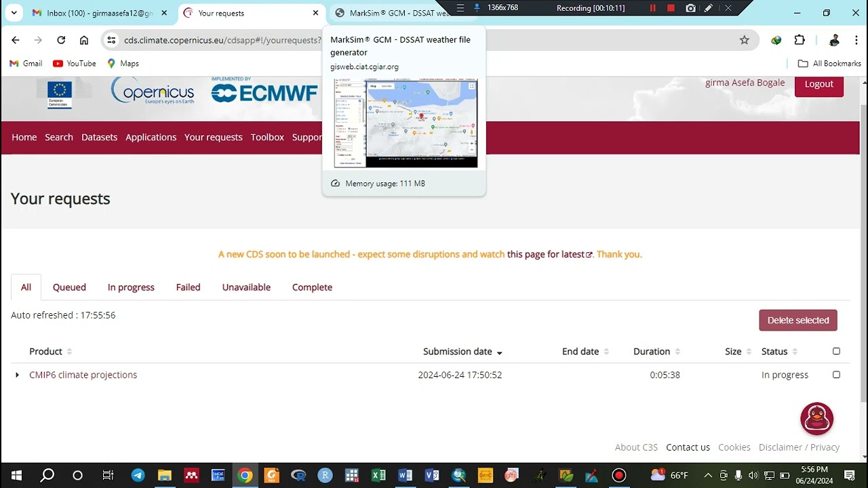This screenshot has height=488, width=868.
Task: Open the tab search dropdown arrow
Action: pos(16,13)
